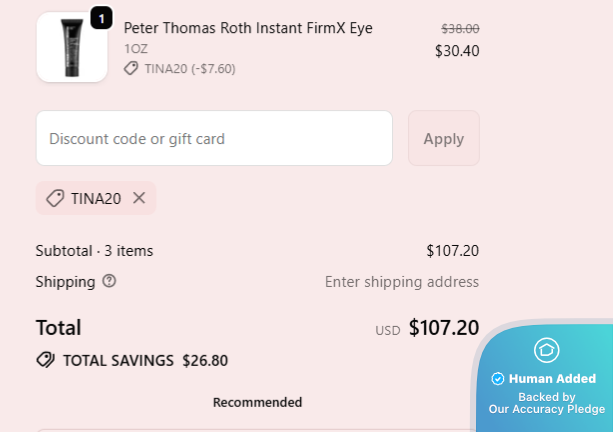Click the checkmark icon beside Human Added

point(497,379)
